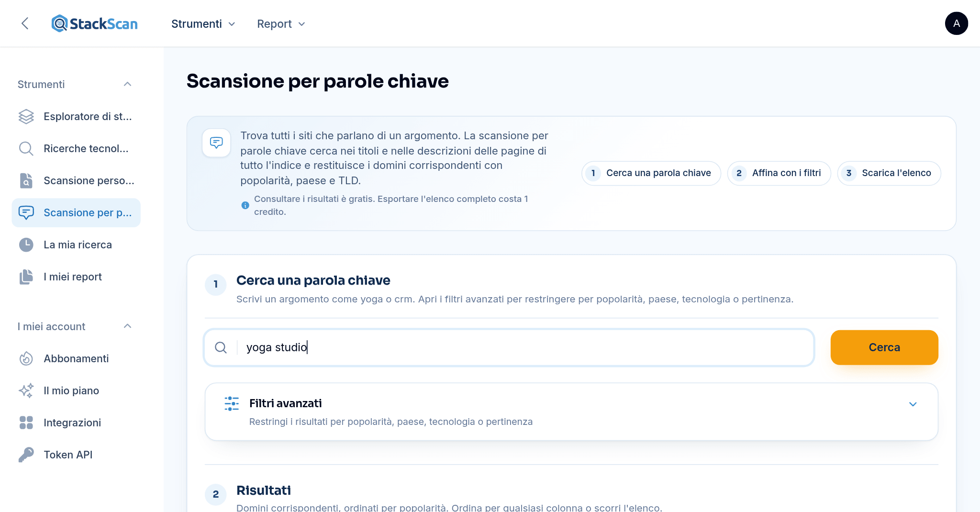Click the Filtri avanzati sliders icon
Screen dimensions: 980x512
click(232, 403)
